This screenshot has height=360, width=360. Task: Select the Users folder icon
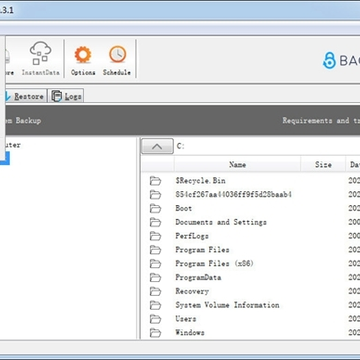coord(155,319)
